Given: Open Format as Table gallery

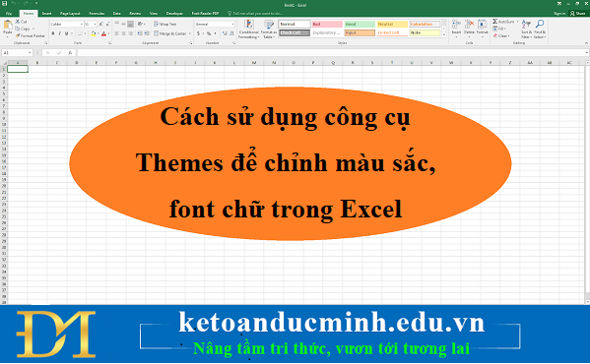Looking at the screenshot, I should coord(269,29).
